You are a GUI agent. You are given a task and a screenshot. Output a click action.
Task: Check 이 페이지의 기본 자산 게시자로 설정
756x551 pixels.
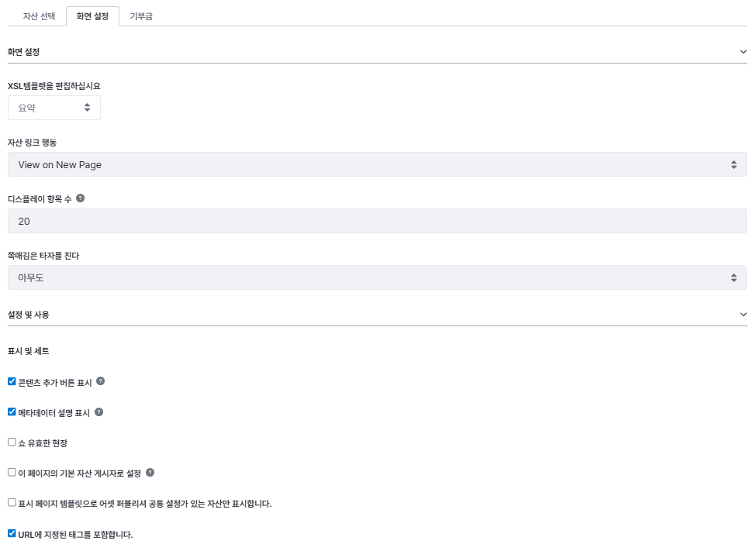click(12, 472)
